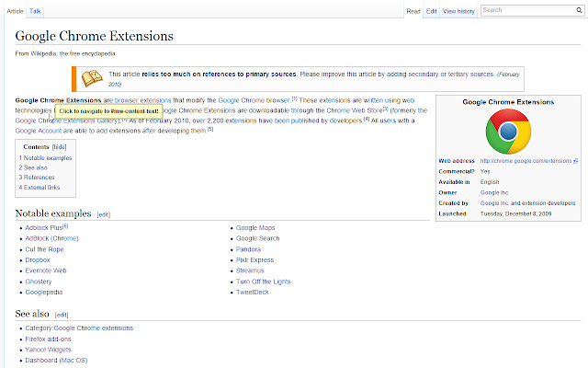
Task: Click citation [1] after Google Chrome browser
Action: (x=294, y=98)
